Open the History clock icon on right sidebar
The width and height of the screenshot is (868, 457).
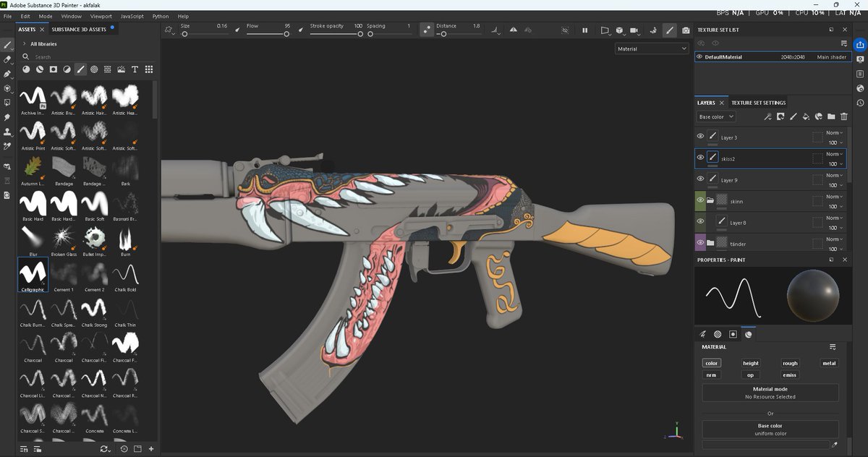(x=860, y=103)
